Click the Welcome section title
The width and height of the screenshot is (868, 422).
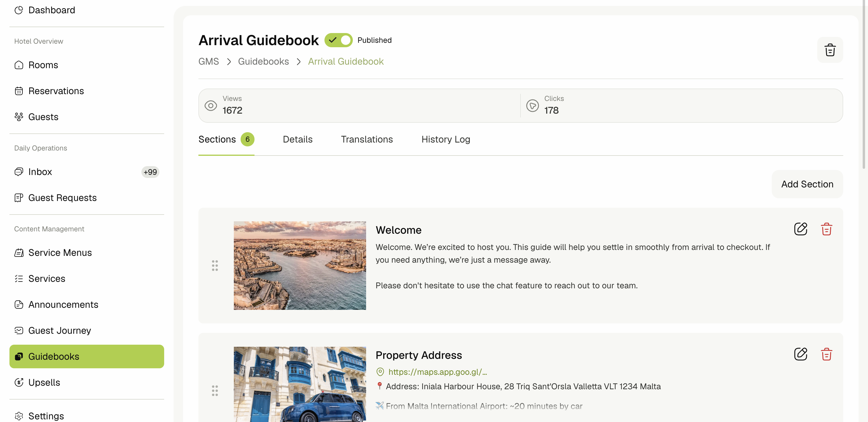point(398,230)
